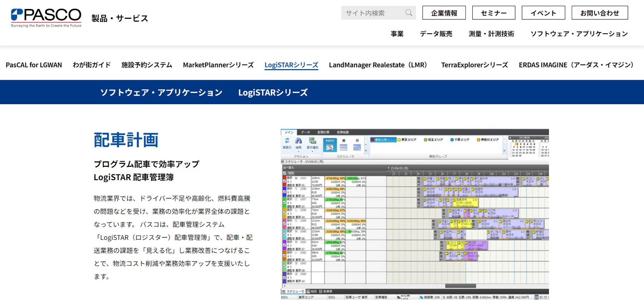This screenshot has width=644, height=305.
Task: Open the LogiSTAR scheduler screenshot image
Action: tap(415, 214)
